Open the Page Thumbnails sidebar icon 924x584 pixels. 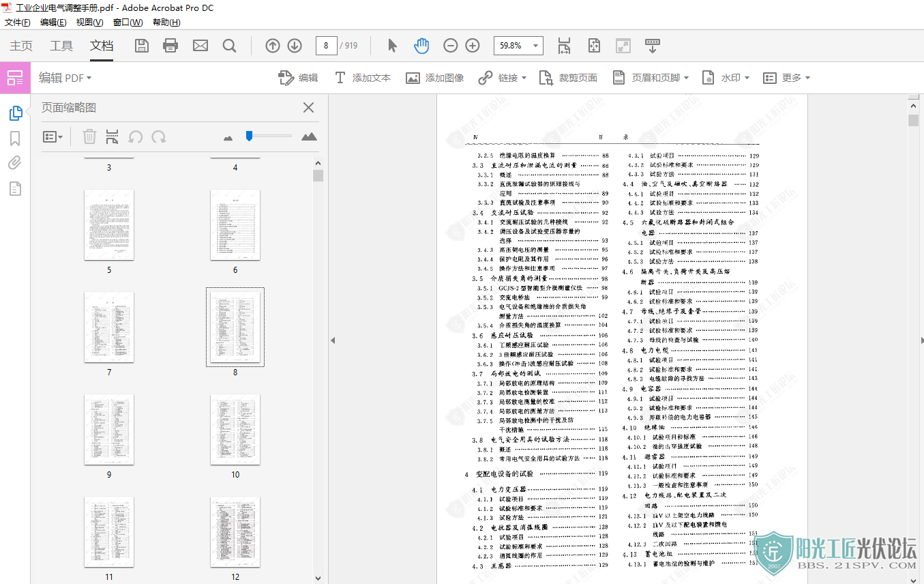click(x=15, y=113)
